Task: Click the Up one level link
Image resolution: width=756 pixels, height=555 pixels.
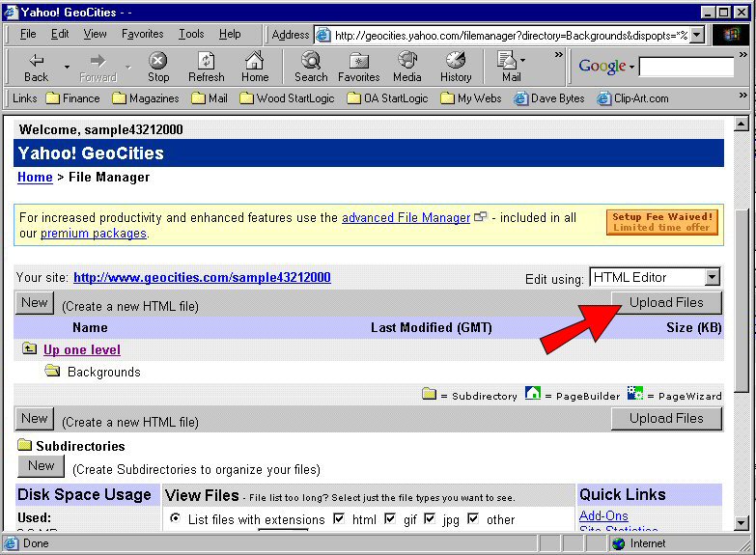Action: point(82,349)
